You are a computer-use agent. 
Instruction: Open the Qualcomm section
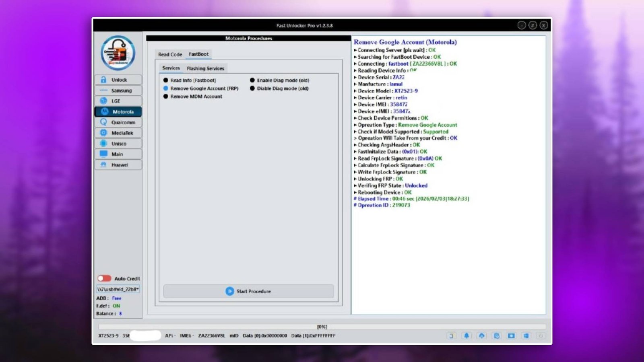point(118,122)
